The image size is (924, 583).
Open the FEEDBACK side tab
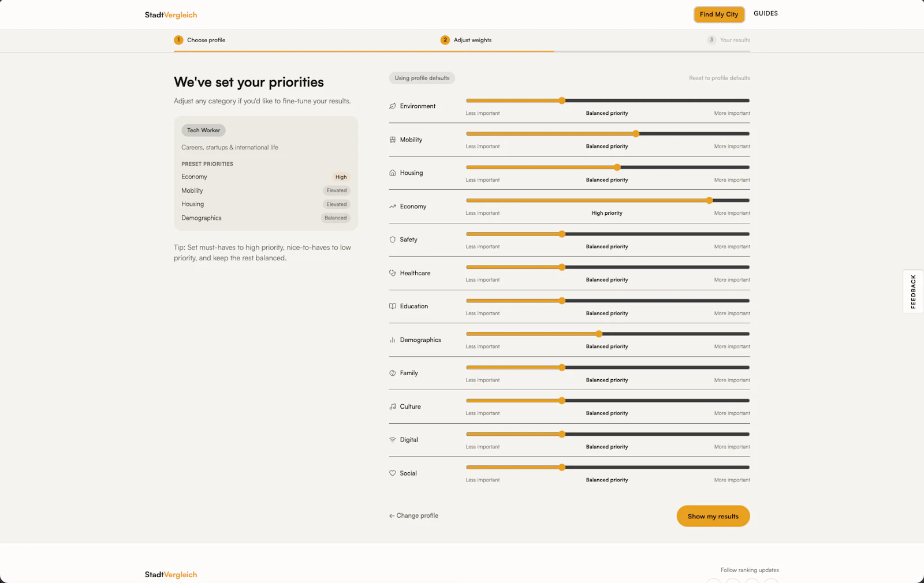tap(913, 291)
